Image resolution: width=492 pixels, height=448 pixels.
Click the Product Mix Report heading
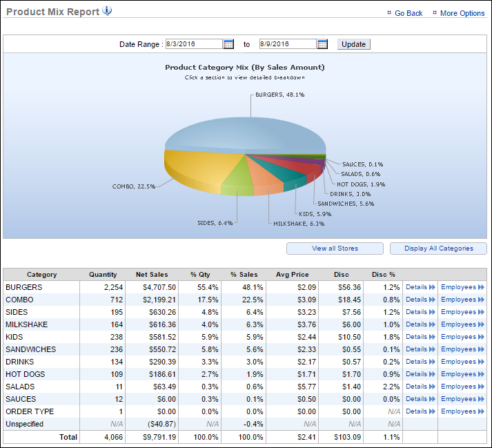[x=52, y=12]
